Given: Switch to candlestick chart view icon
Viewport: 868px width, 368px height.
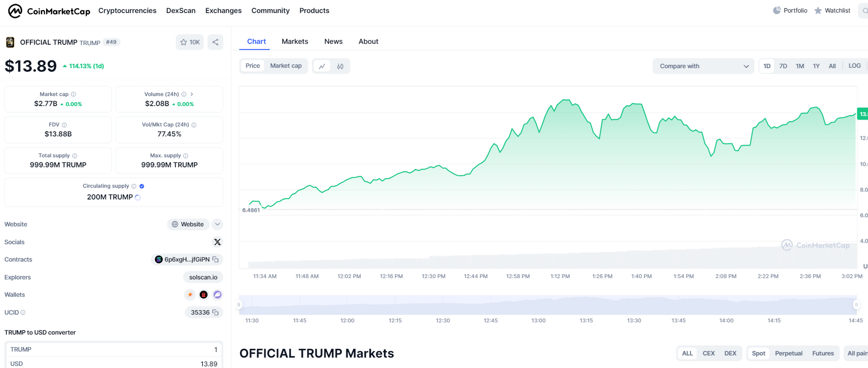Looking at the screenshot, I should tap(340, 66).
